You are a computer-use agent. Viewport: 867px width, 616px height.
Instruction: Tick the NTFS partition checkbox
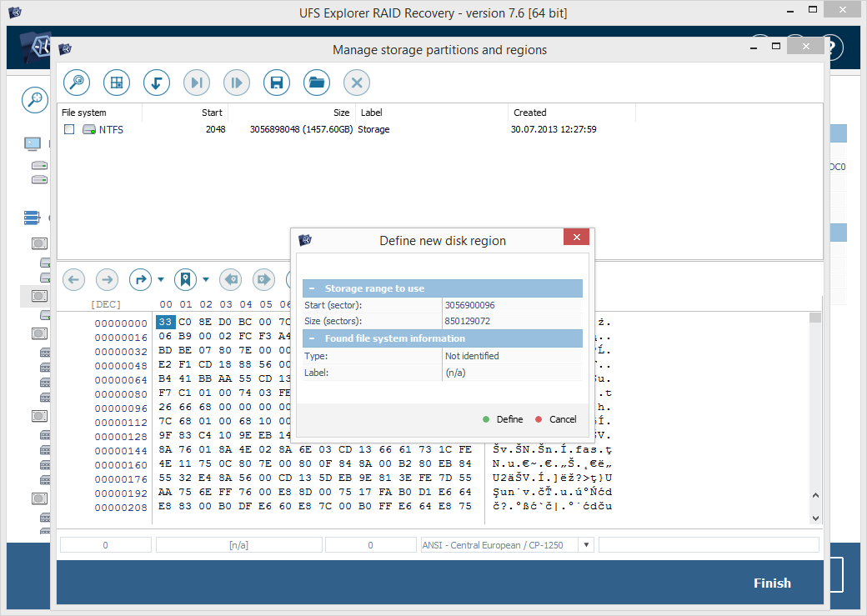point(69,129)
